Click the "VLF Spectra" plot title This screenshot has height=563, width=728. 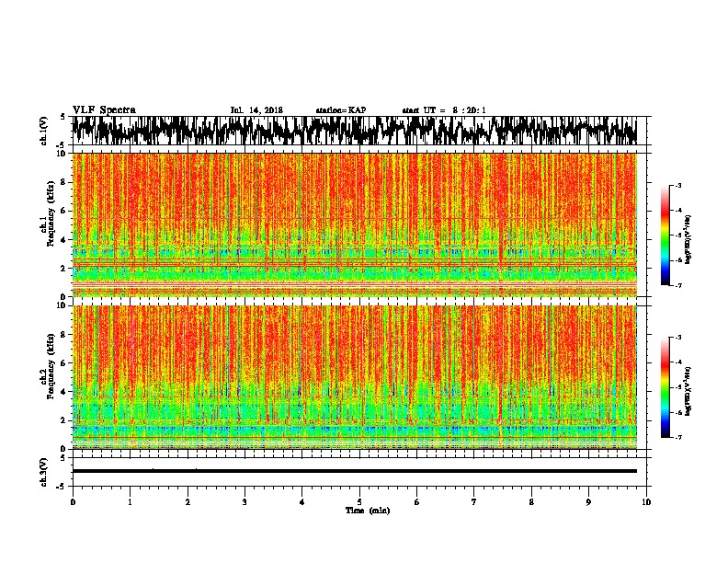pyautogui.click(x=104, y=110)
